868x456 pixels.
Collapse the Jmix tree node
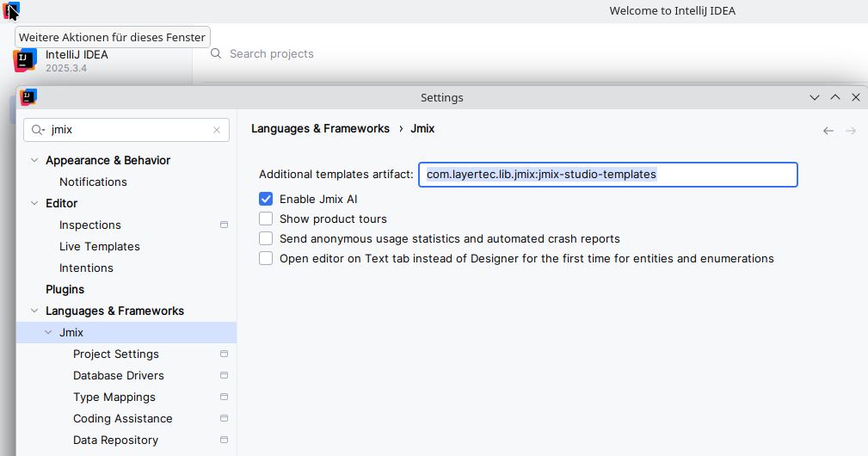48,333
